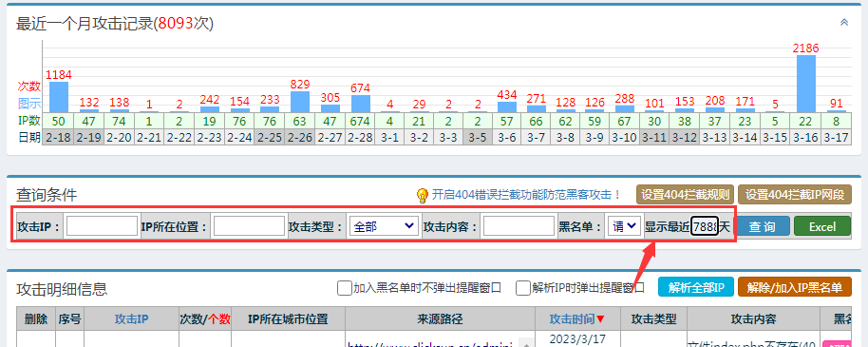Open the 黑名单 dropdown
The image size is (868, 347).
point(624,226)
